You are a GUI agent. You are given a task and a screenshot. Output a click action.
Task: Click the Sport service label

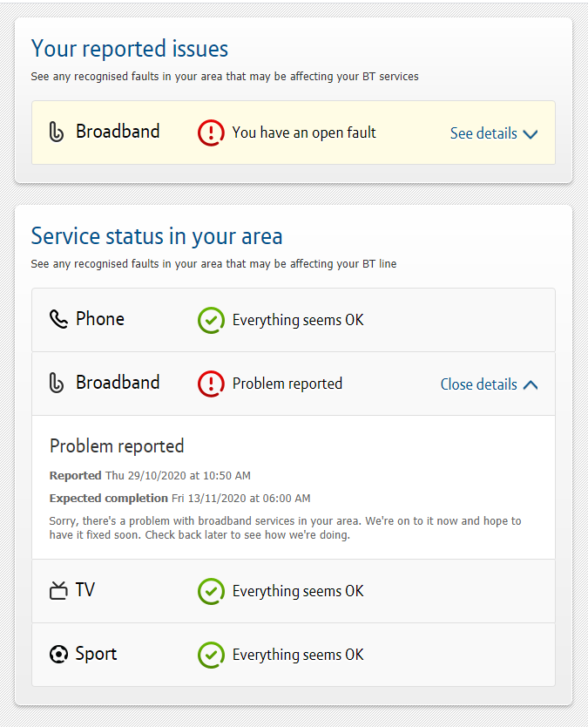pos(96,654)
